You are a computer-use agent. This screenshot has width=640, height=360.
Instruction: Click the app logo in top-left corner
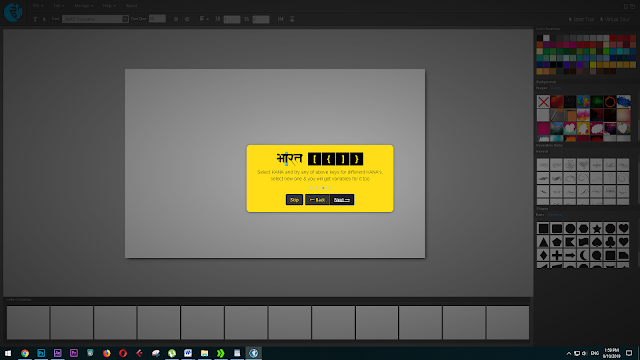[13, 12]
